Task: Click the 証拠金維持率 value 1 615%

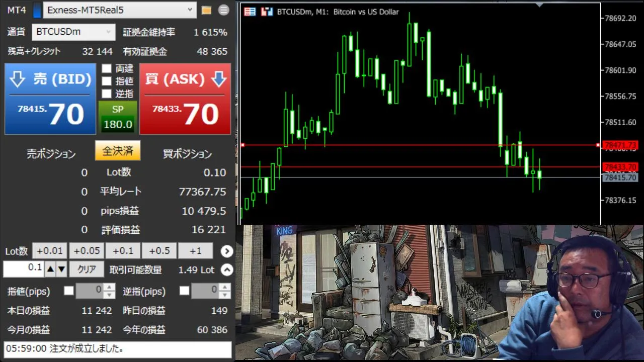Action: tap(210, 32)
